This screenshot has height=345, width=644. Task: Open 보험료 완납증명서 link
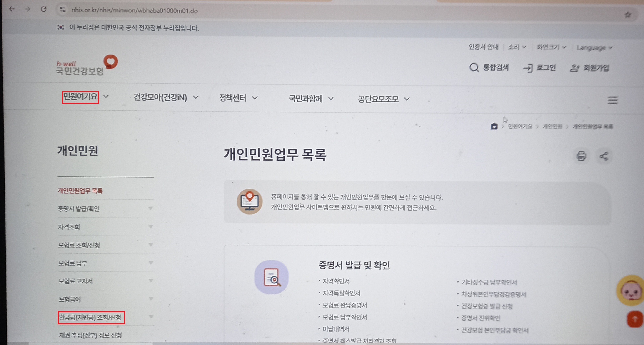tap(344, 305)
